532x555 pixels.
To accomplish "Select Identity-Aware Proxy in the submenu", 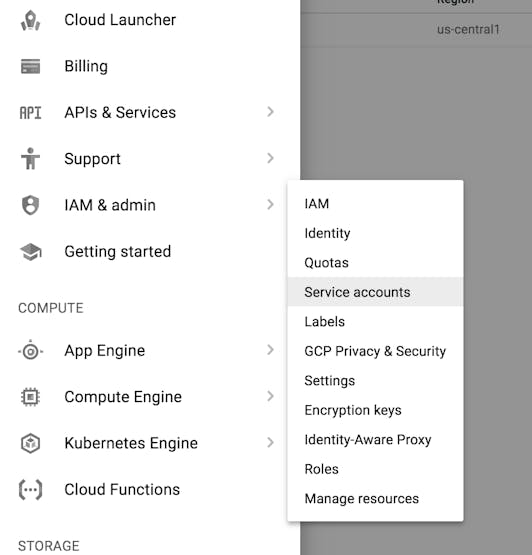I will [375, 440].
